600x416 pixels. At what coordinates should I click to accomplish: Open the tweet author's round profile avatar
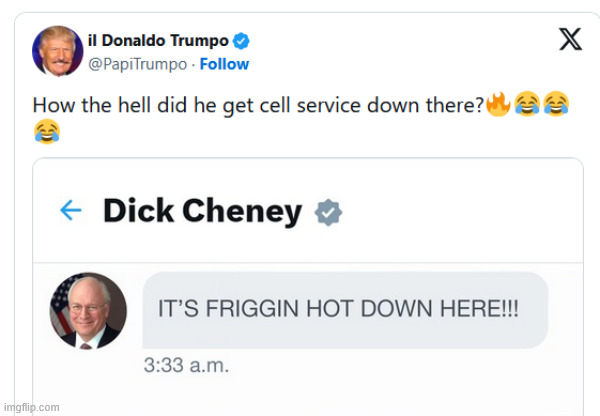pos(57,51)
